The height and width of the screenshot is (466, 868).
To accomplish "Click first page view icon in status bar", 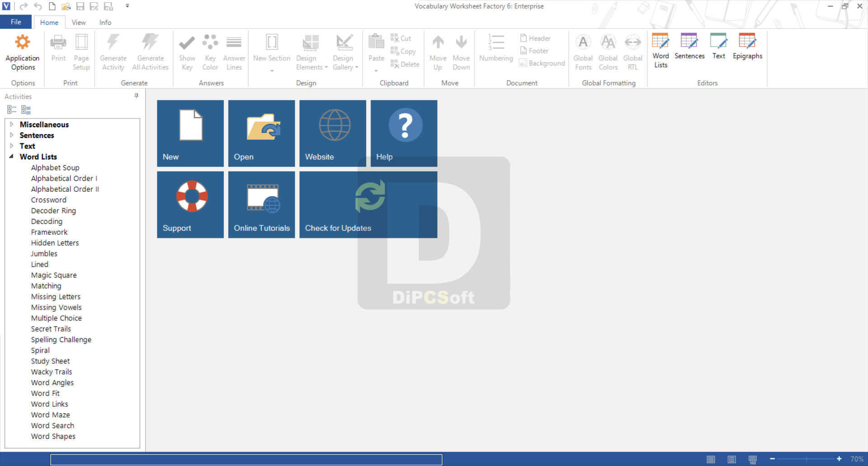I will (711, 459).
